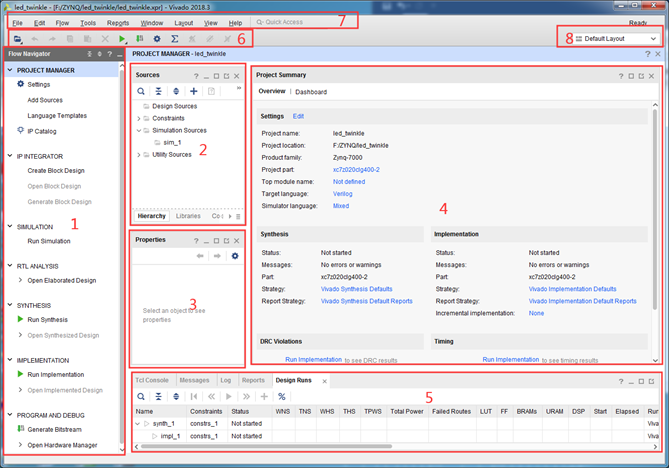Screen dimensions: 669x468
Task: Expand Open Elaborated Design item
Action: (20, 280)
